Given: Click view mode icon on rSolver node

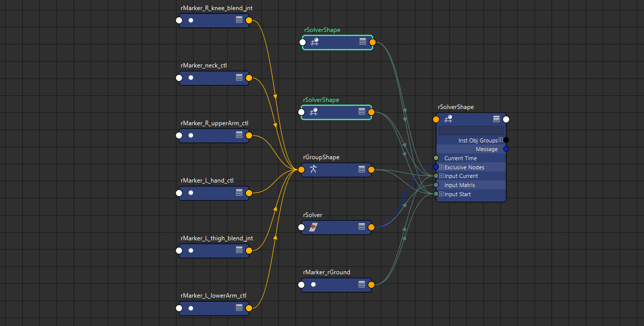Looking at the screenshot, I should coord(362,228).
